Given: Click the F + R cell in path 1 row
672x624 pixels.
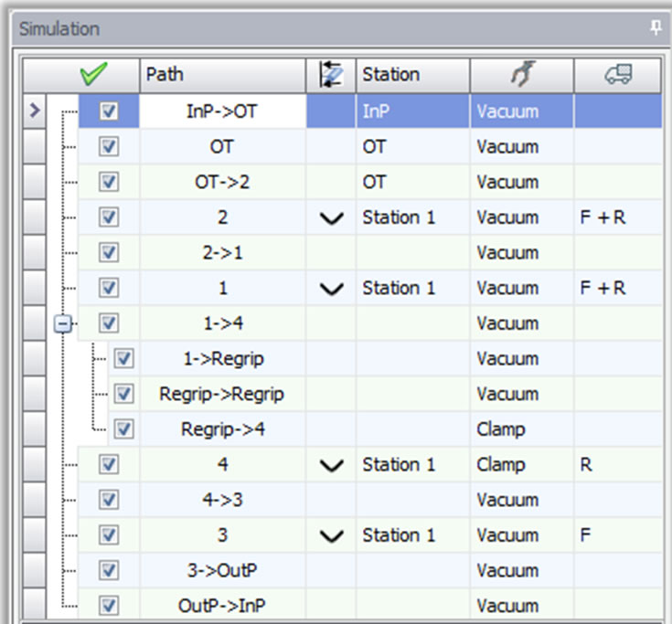Looking at the screenshot, I should [619, 289].
